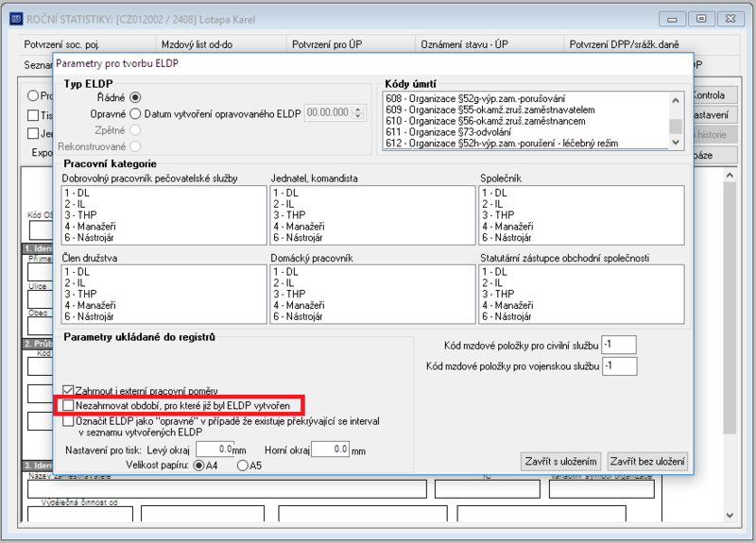This screenshot has width=756, height=543.
Task: Choose A4 paper size
Action: point(198,466)
